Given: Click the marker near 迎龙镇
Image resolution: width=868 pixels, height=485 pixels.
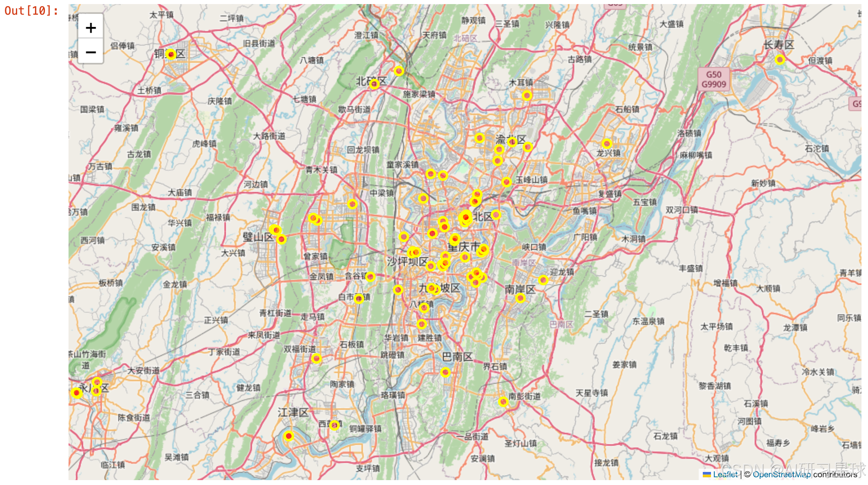Looking at the screenshot, I should pos(543,280).
